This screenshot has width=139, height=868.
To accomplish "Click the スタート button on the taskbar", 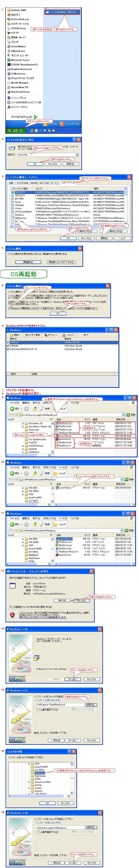I will [15, 131].
